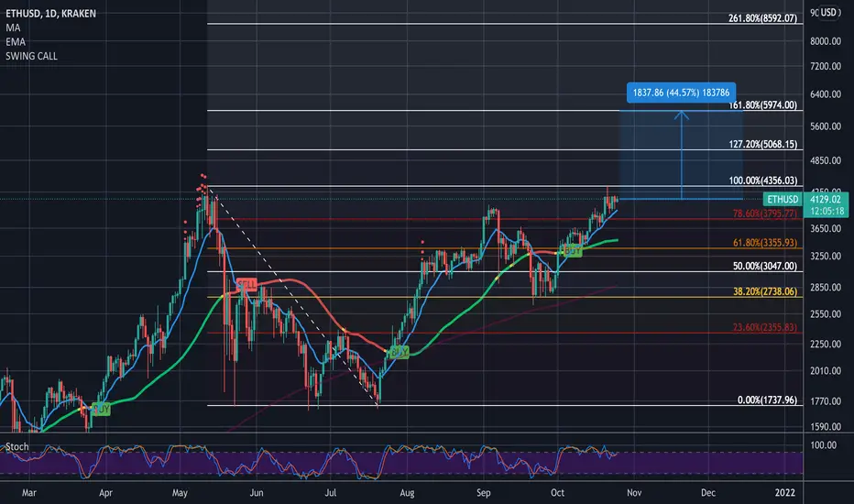
Task: Click Mar on the time axis
Action: point(29,493)
